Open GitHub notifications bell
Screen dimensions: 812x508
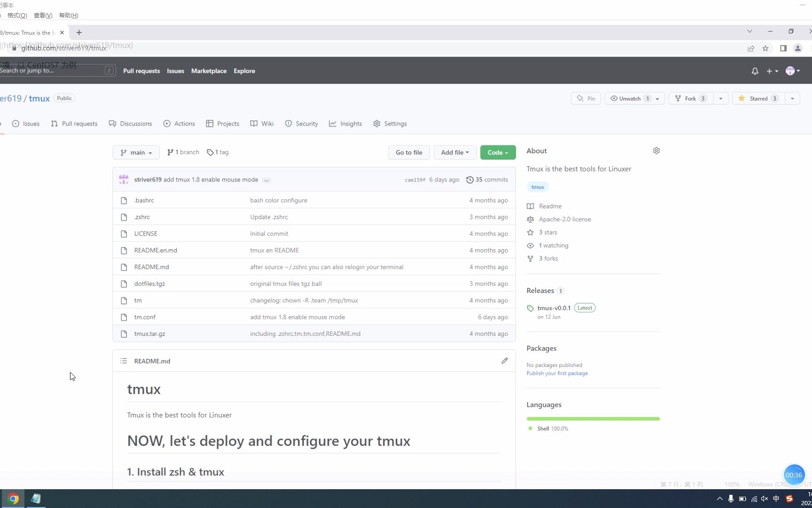755,71
